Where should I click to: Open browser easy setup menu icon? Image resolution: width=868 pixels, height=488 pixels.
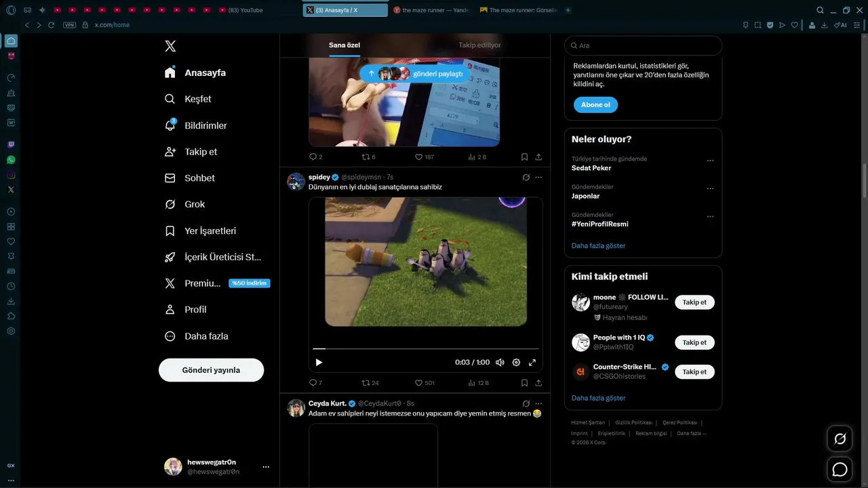(855, 25)
